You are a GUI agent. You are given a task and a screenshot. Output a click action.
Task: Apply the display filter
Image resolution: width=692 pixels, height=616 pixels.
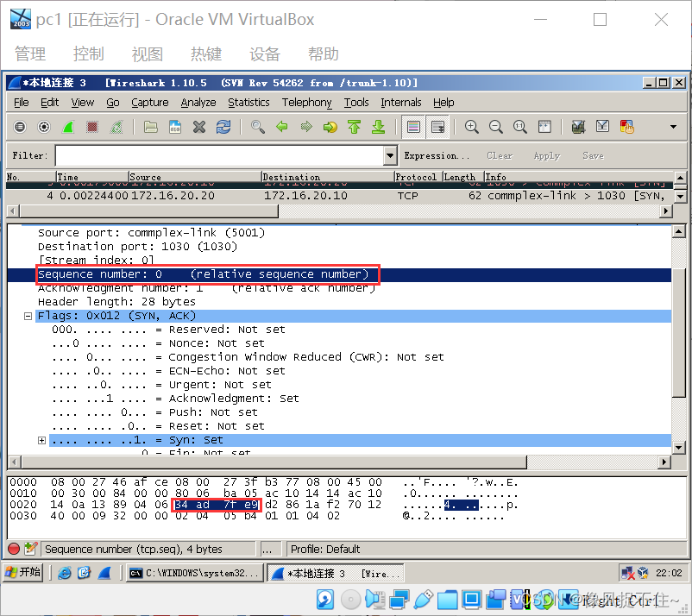(x=546, y=155)
